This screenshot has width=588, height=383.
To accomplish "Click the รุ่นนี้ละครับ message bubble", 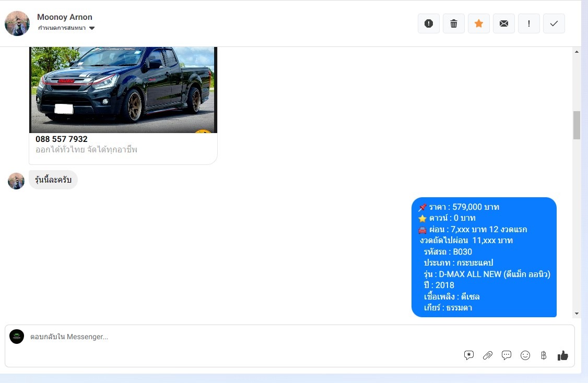I will 53,180.
